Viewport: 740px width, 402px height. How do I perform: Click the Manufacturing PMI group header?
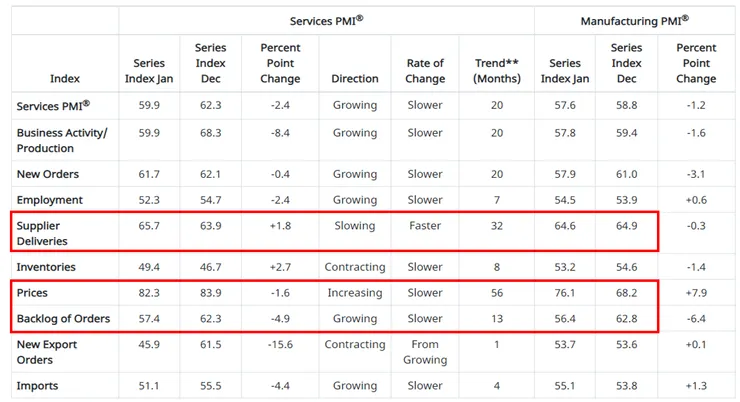pyautogui.click(x=634, y=20)
